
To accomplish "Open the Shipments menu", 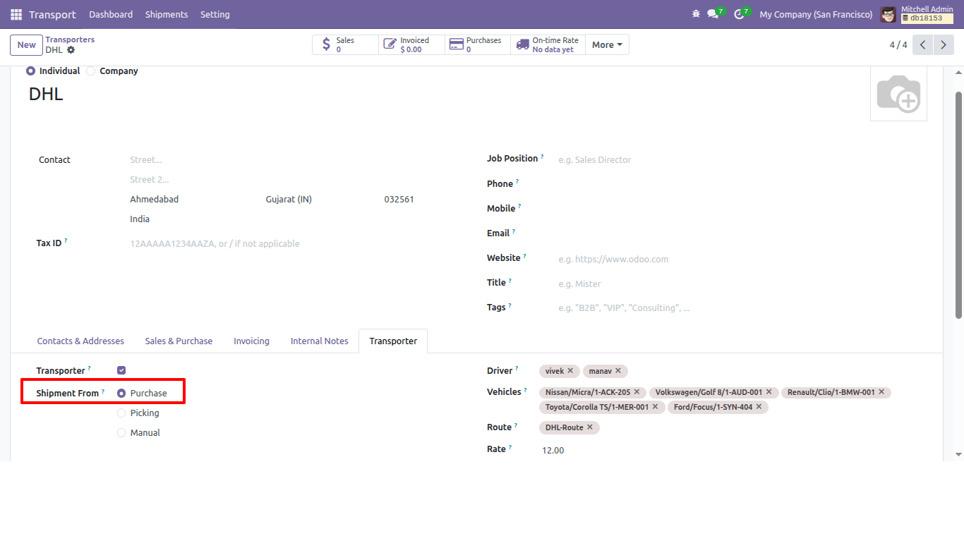I will tap(167, 14).
